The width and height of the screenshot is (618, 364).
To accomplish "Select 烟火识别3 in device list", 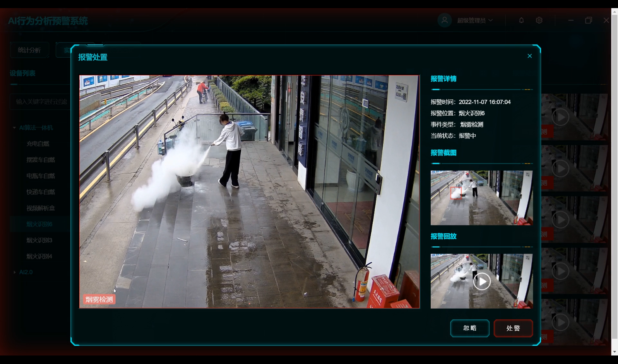I will point(39,240).
